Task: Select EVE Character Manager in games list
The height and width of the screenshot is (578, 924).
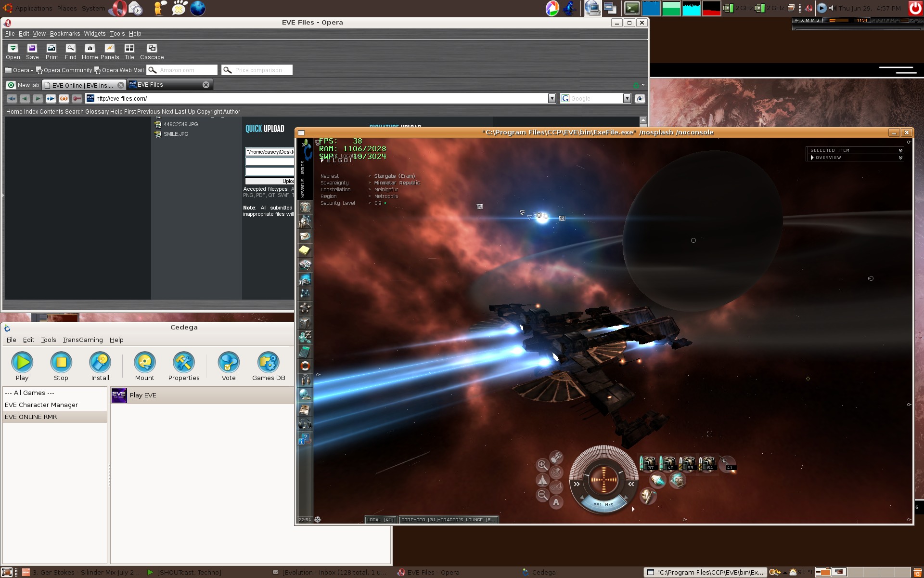Action: tap(41, 405)
